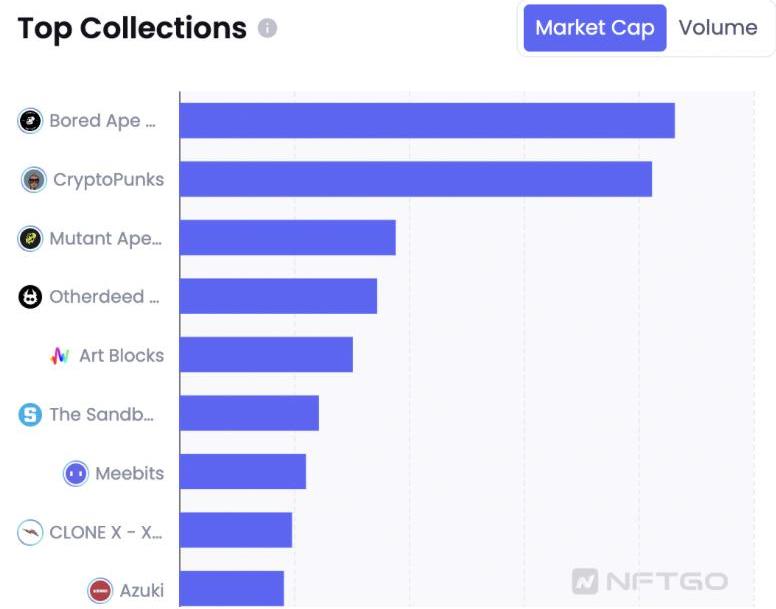Select the Azuki collection name
The height and width of the screenshot is (609, 776).
pyautogui.click(x=141, y=591)
